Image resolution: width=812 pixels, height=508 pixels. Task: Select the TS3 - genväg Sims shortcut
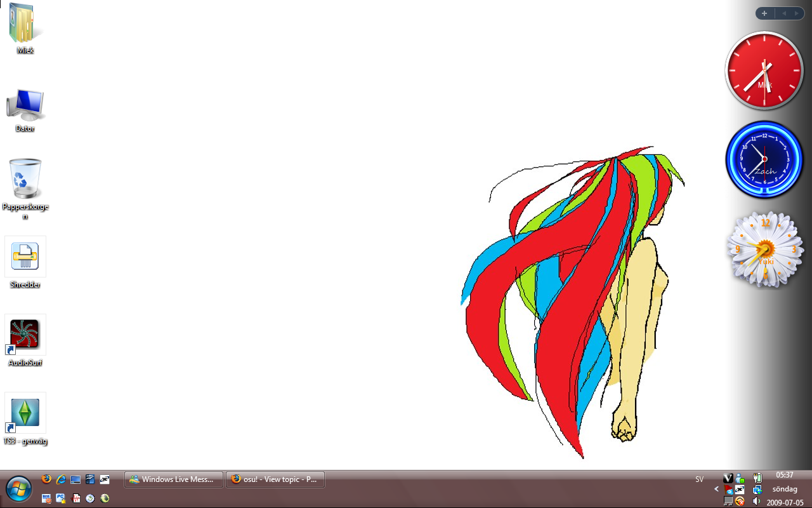click(x=25, y=418)
